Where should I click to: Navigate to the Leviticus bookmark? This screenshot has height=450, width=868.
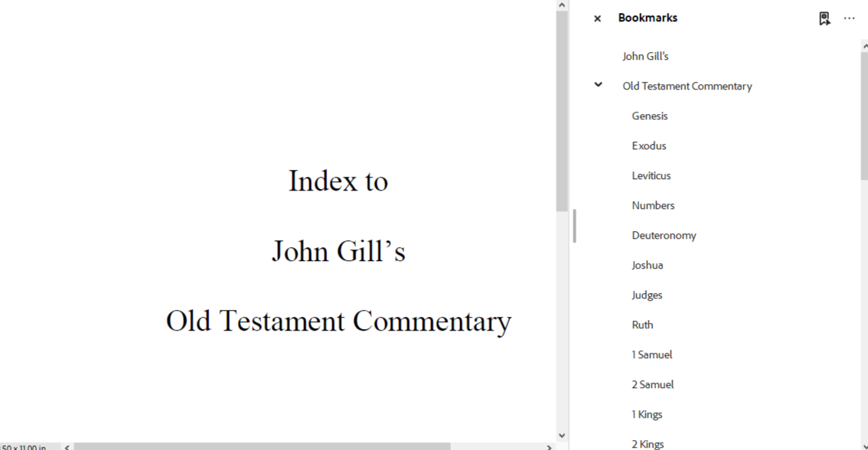[x=651, y=175]
